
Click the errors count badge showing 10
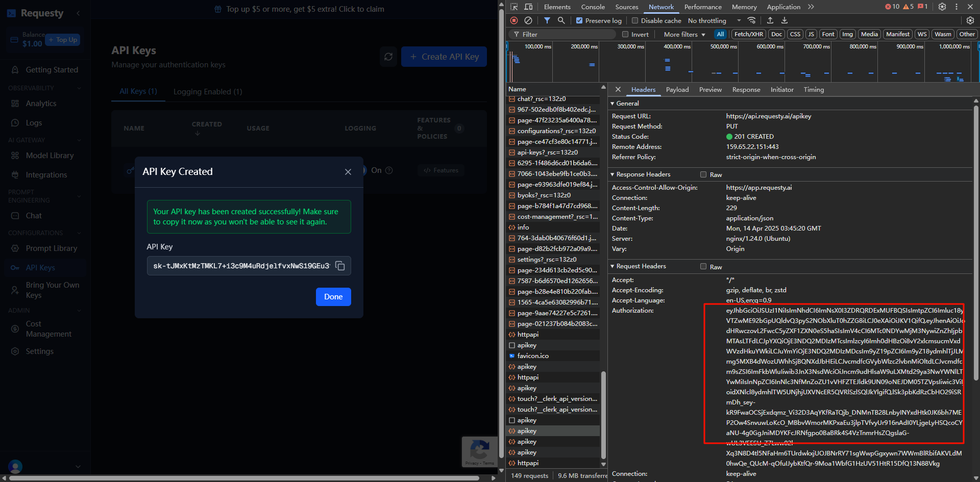pos(892,7)
